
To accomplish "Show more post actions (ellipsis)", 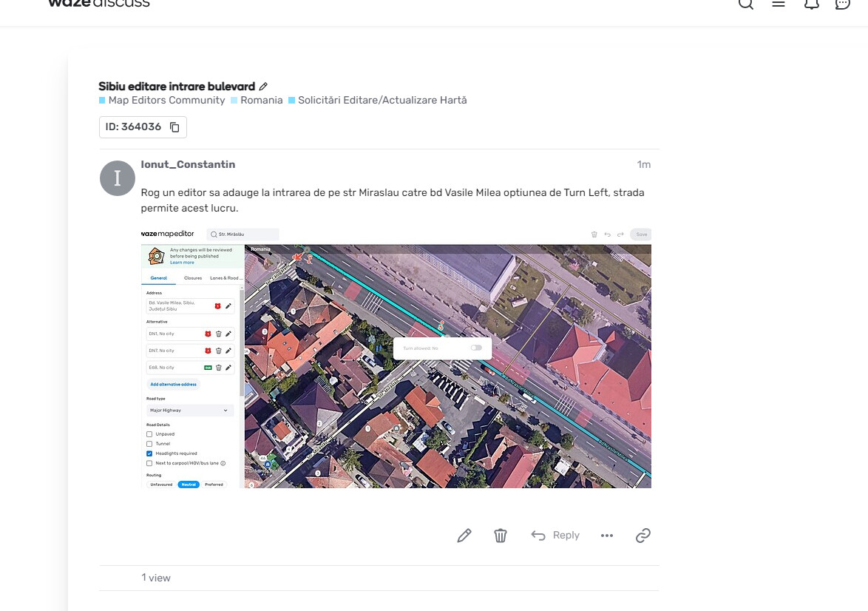I will point(607,536).
